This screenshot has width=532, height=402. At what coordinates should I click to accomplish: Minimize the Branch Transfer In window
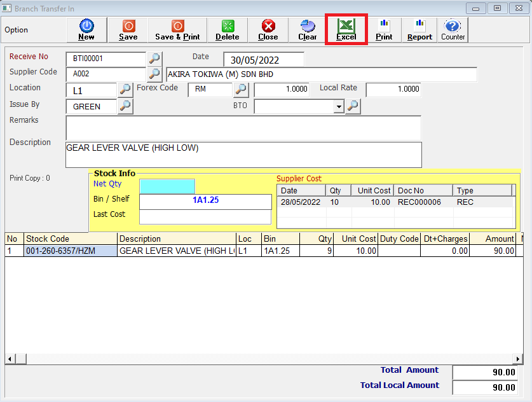tap(475, 8)
